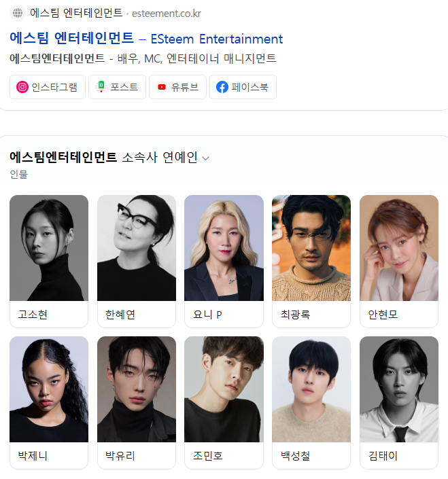
Task: Click the 페이스북 Facebook logo icon
Action: (222, 87)
